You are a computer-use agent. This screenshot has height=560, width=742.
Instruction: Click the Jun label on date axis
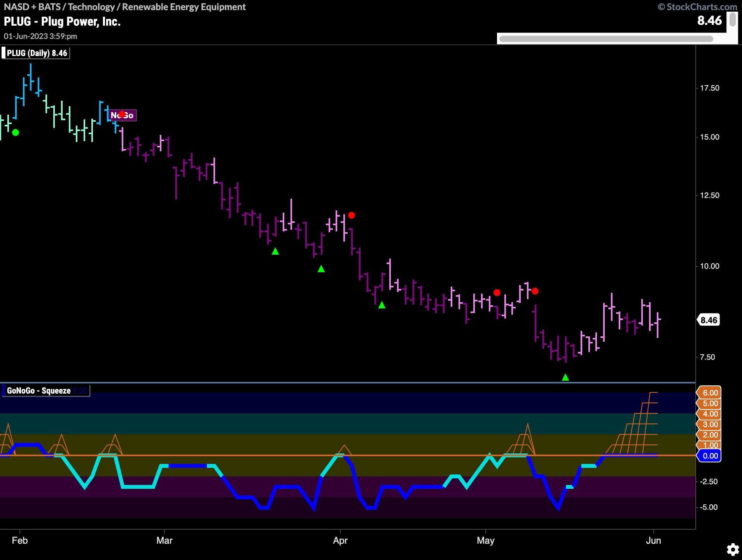click(x=654, y=541)
